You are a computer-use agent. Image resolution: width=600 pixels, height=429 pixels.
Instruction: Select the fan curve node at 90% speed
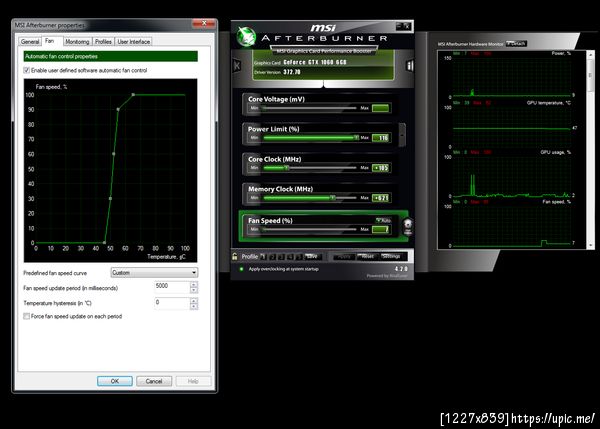[x=118, y=109]
